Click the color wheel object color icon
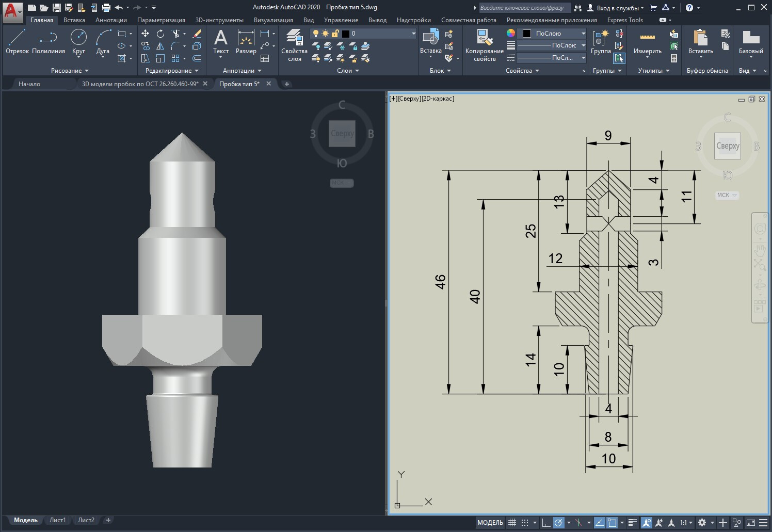Viewport: 772px width, 532px height. point(511,33)
